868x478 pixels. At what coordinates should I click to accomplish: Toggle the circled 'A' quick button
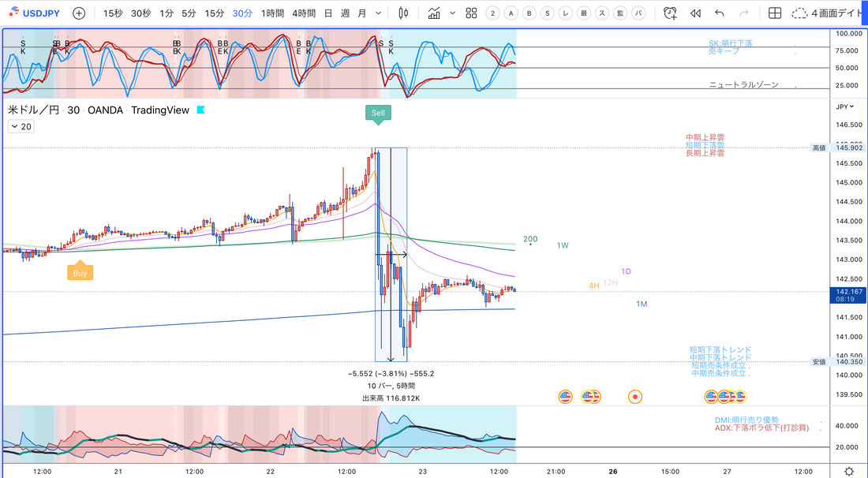coord(511,13)
